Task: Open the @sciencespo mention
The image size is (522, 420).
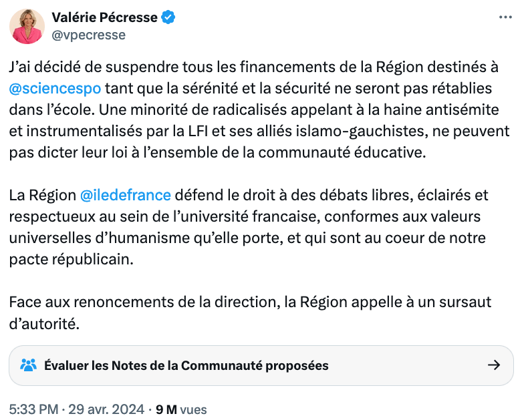Action: point(55,88)
